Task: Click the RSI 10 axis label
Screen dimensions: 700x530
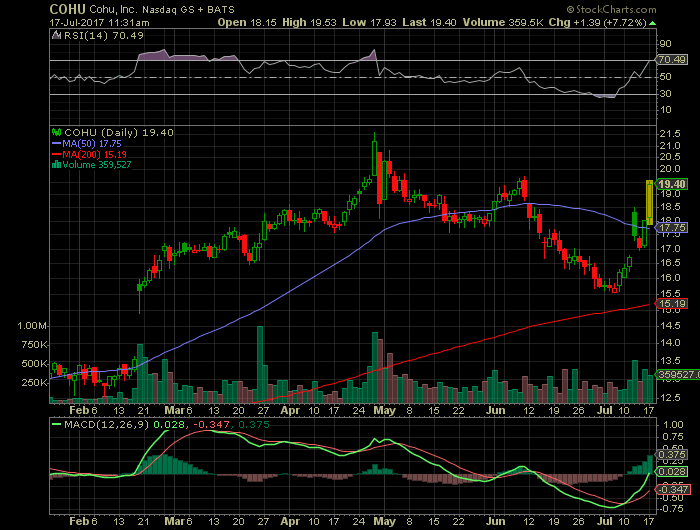Action: (x=665, y=109)
